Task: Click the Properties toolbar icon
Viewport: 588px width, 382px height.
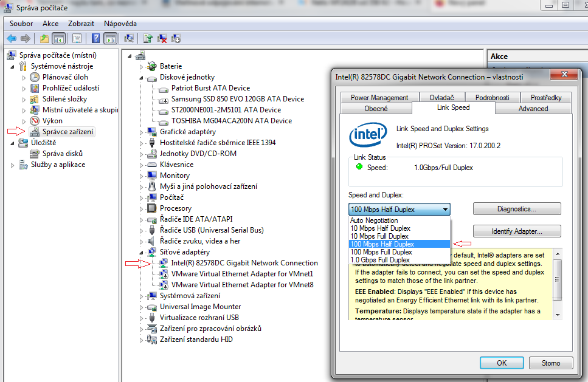Action: point(77,39)
